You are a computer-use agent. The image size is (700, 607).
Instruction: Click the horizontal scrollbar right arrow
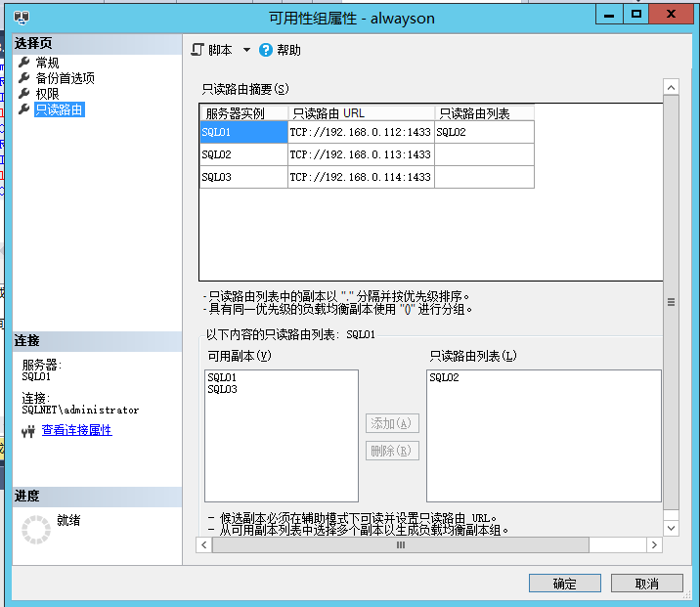tap(654, 545)
